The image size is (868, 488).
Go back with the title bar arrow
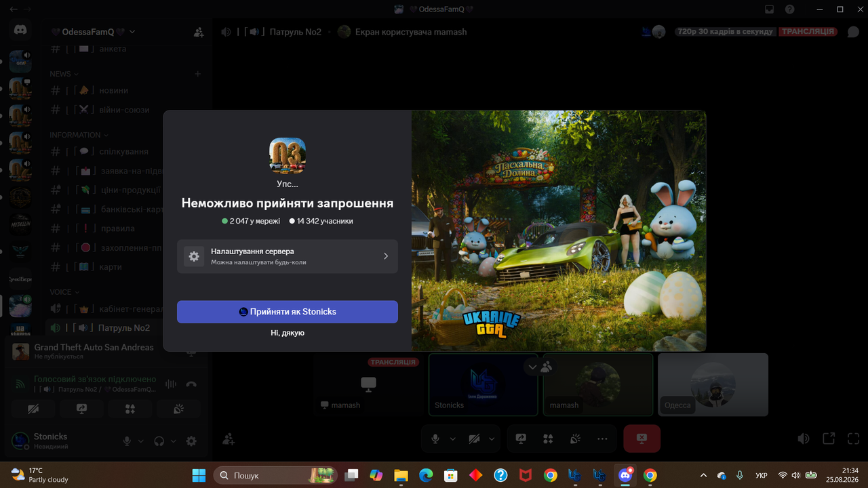point(14,9)
